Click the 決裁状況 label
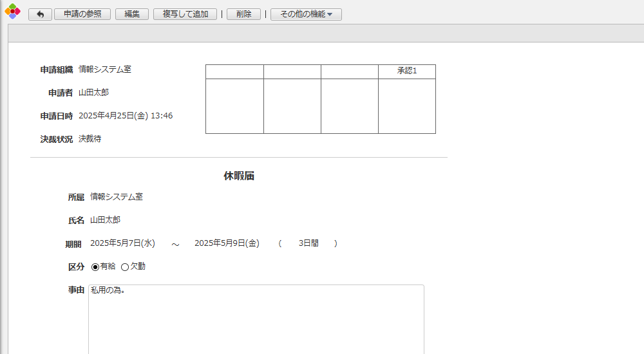Image resolution: width=644 pixels, height=354 pixels. click(x=56, y=139)
